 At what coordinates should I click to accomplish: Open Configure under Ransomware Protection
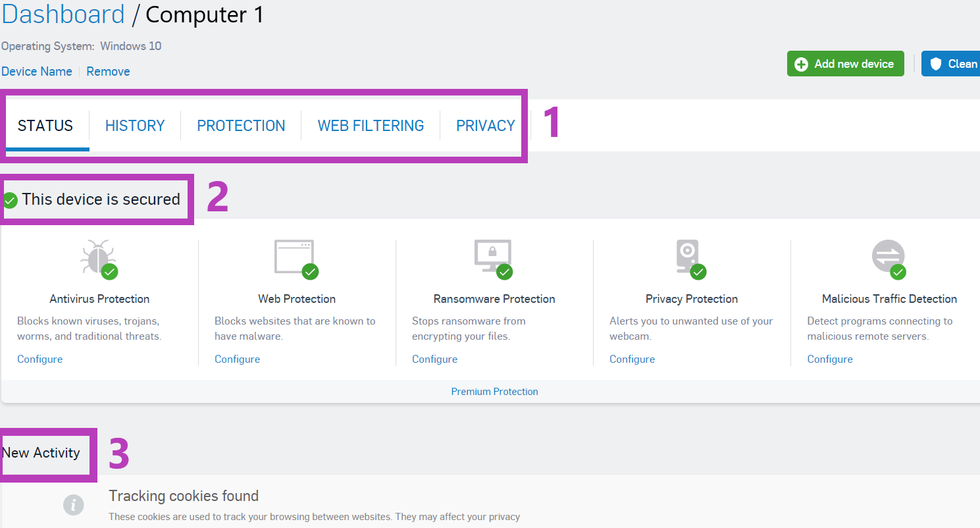pyautogui.click(x=434, y=359)
